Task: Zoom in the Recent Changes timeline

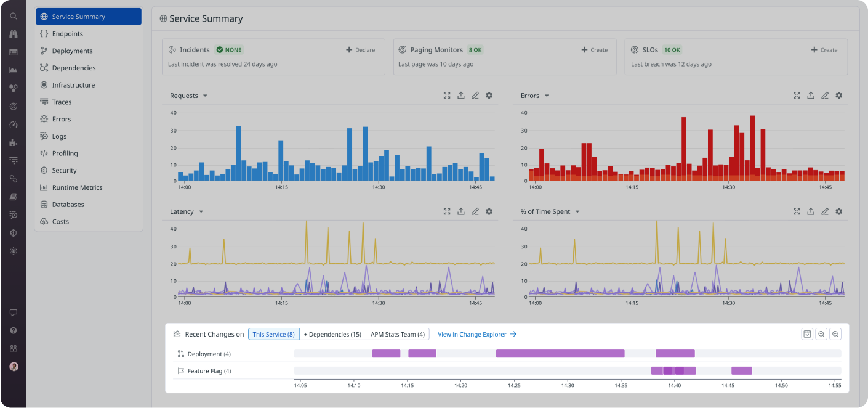Action: click(x=835, y=334)
